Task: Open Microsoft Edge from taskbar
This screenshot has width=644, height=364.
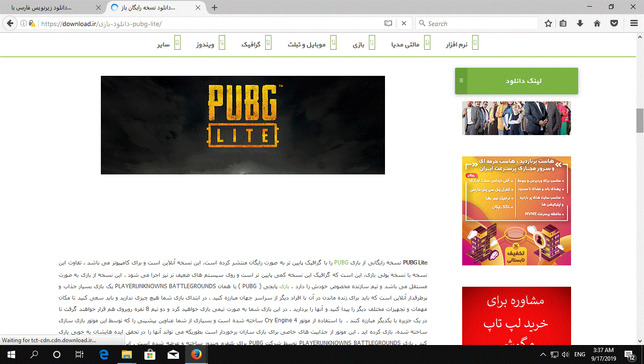Action: pos(104,354)
